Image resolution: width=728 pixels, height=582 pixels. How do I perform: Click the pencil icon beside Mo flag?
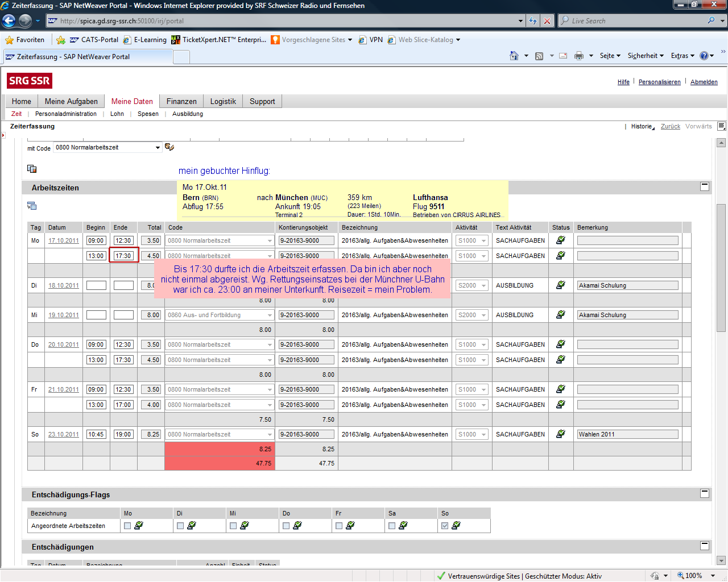coord(139,526)
